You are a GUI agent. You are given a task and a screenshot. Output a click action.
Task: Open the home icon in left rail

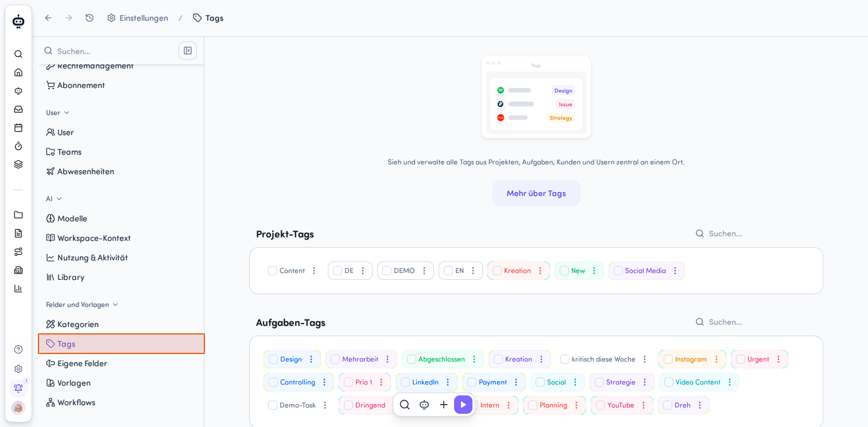(18, 72)
